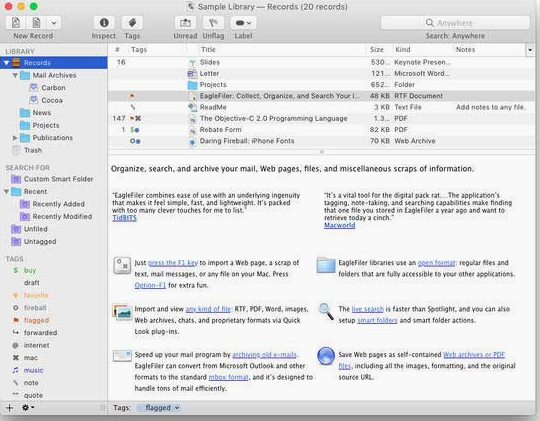This screenshot has width=540, height=421.
Task: Select the Slides Keynote record
Action: 321,62
